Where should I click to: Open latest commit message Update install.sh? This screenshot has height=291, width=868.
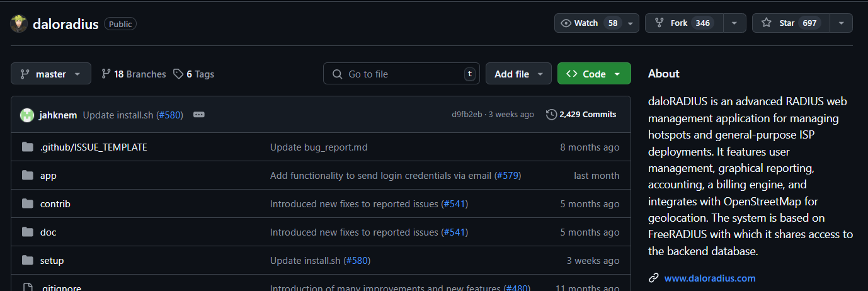pos(118,115)
